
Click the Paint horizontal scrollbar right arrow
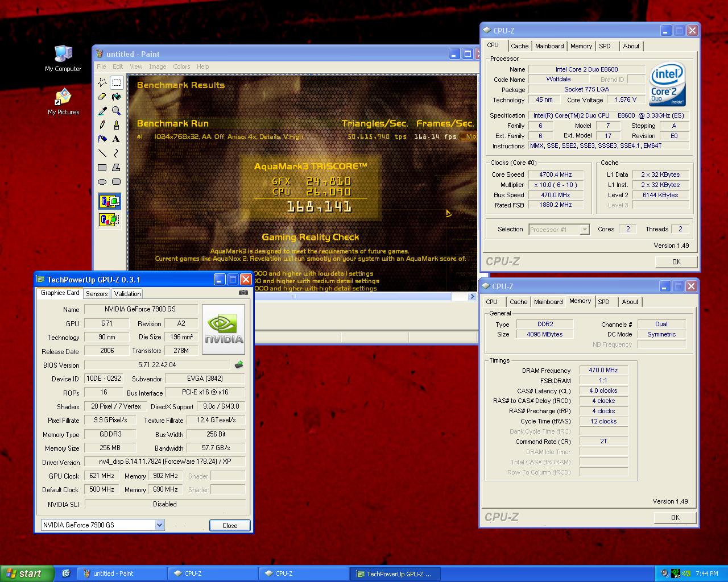point(472,296)
